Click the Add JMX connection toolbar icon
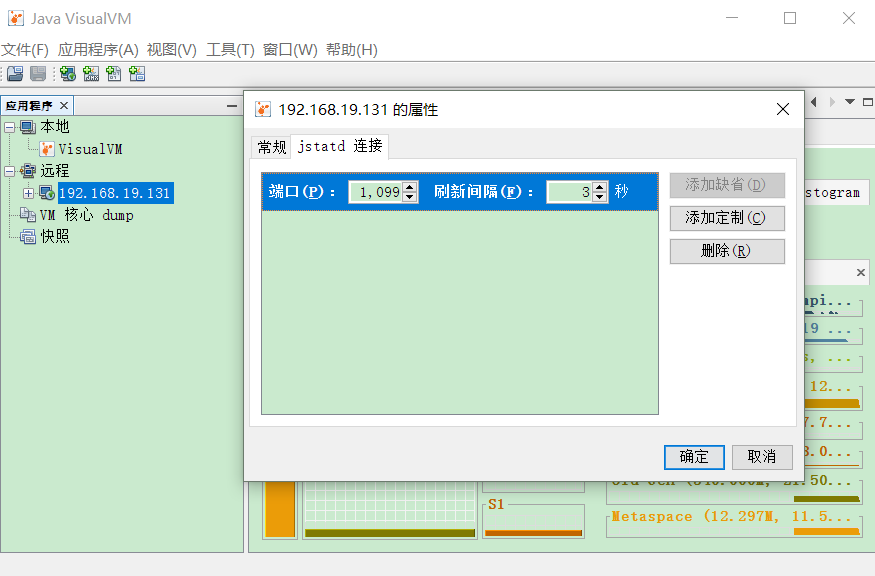The height and width of the screenshot is (576, 875). point(91,74)
